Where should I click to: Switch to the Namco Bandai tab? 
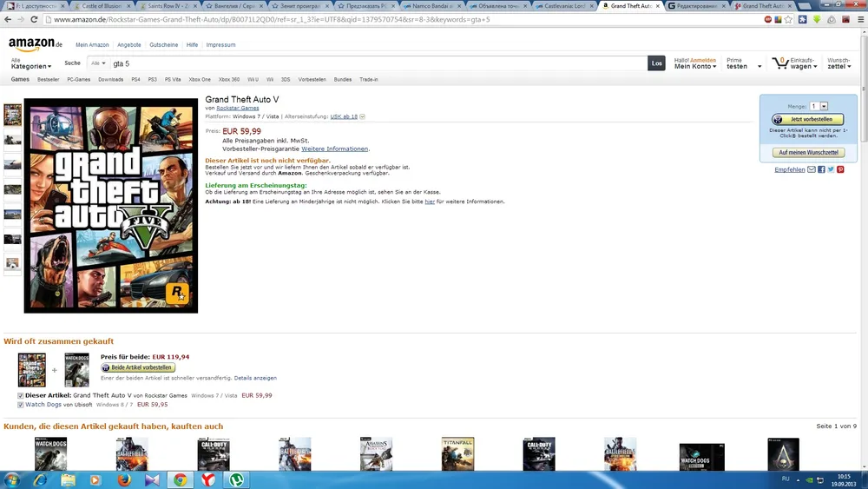click(432, 6)
